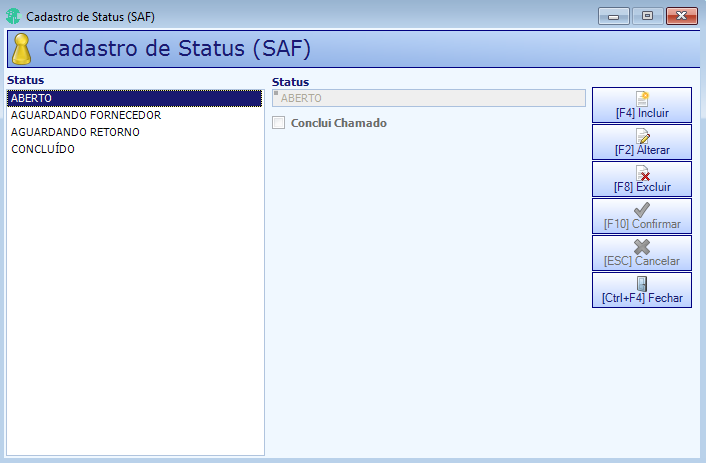Click the Alterar pencil edit icon

(642, 136)
